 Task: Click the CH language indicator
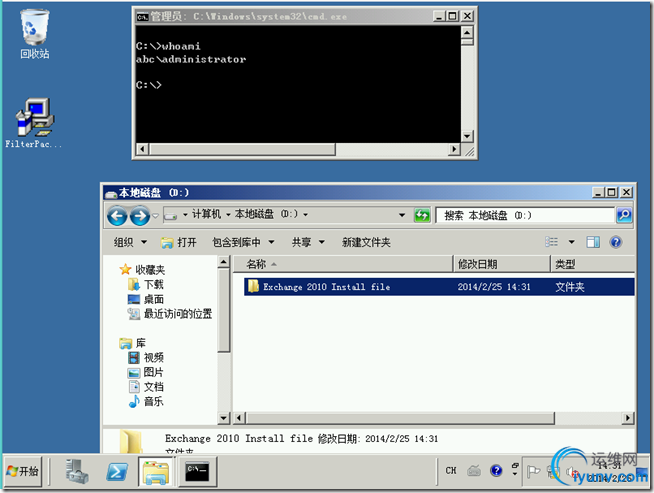coord(451,471)
